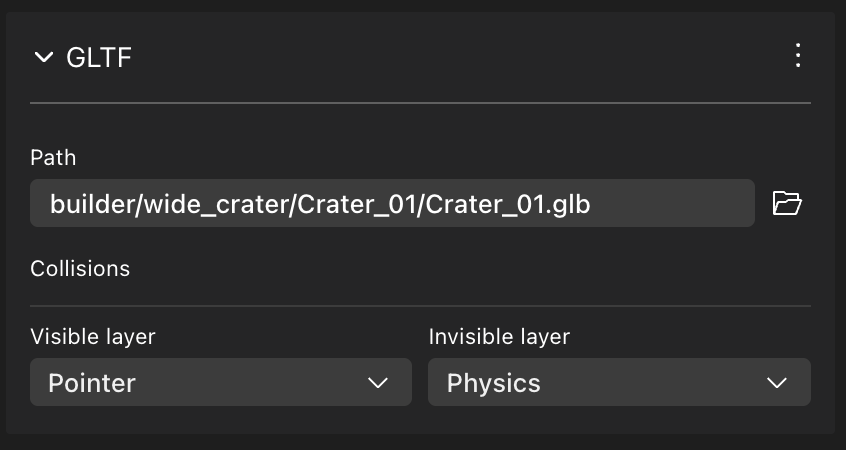Viewport: 846px width, 450px height.
Task: Click the arrow in the Physics dropdown
Action: 776,383
